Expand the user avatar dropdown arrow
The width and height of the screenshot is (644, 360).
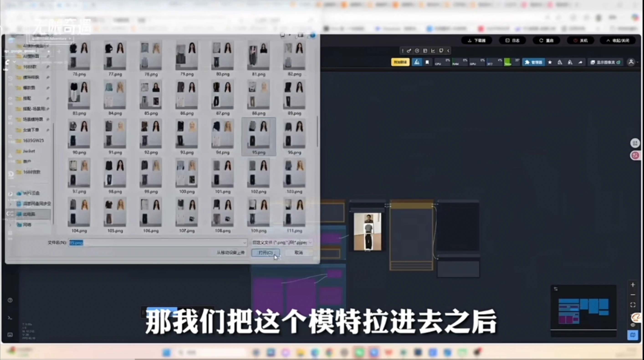coord(637,62)
